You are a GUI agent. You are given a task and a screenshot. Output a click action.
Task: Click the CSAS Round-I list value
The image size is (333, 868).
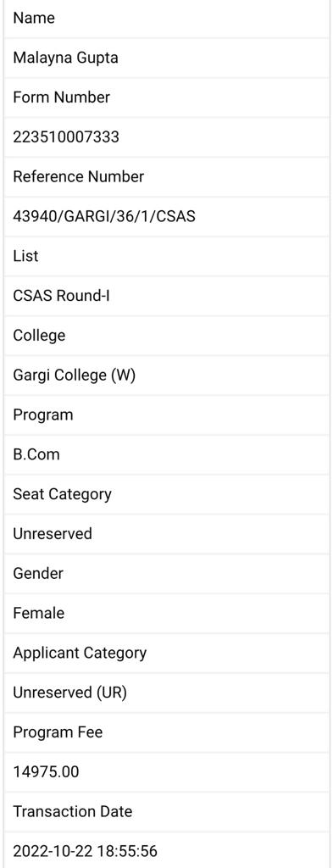click(x=61, y=296)
